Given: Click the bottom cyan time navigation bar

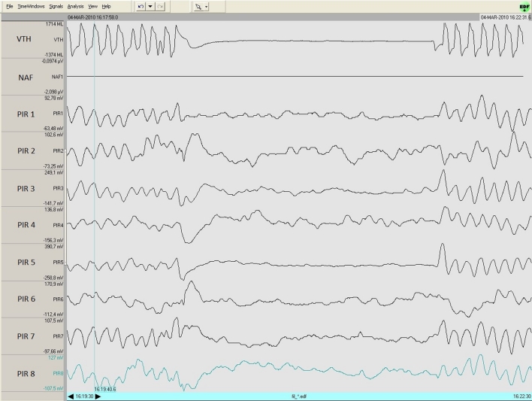Looking at the screenshot, I should [301, 396].
